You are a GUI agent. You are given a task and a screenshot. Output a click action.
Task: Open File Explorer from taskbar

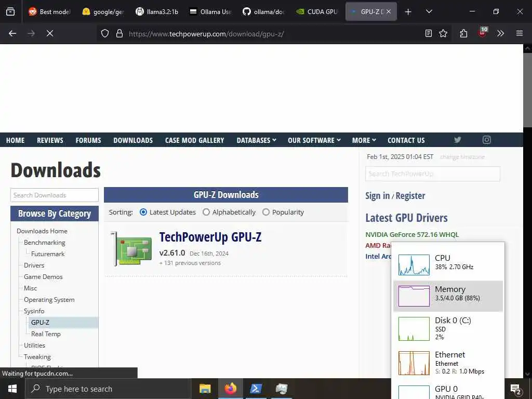[x=205, y=389]
